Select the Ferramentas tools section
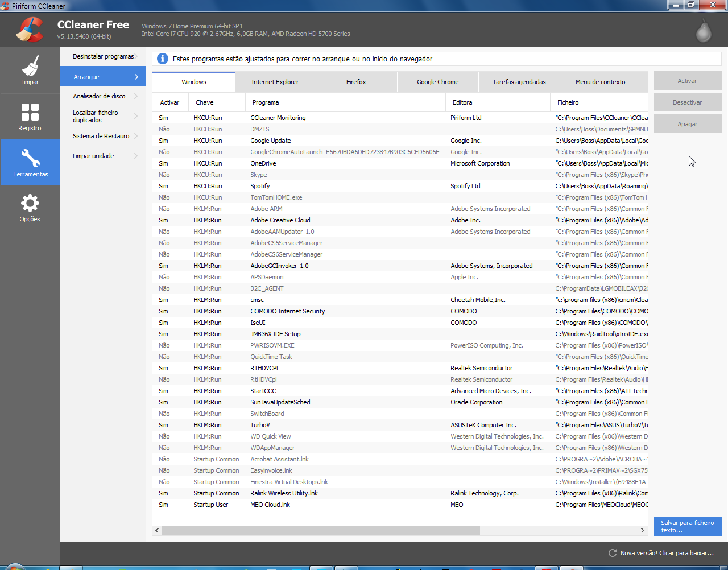 [x=30, y=162]
